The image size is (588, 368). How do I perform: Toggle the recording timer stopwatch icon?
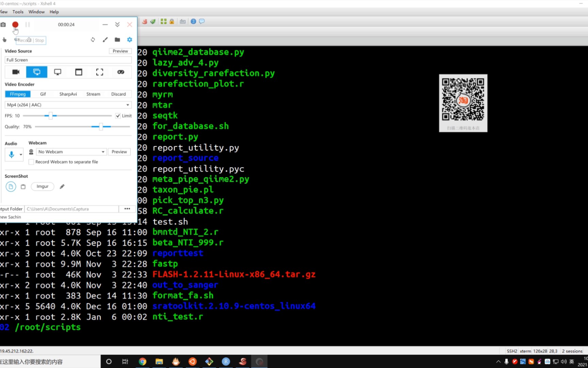tap(29, 40)
